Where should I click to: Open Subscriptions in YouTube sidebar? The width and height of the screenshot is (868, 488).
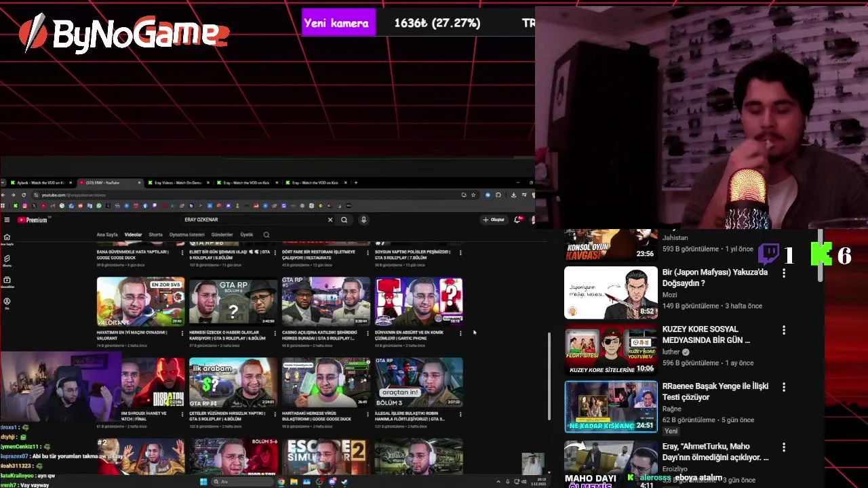7,282
